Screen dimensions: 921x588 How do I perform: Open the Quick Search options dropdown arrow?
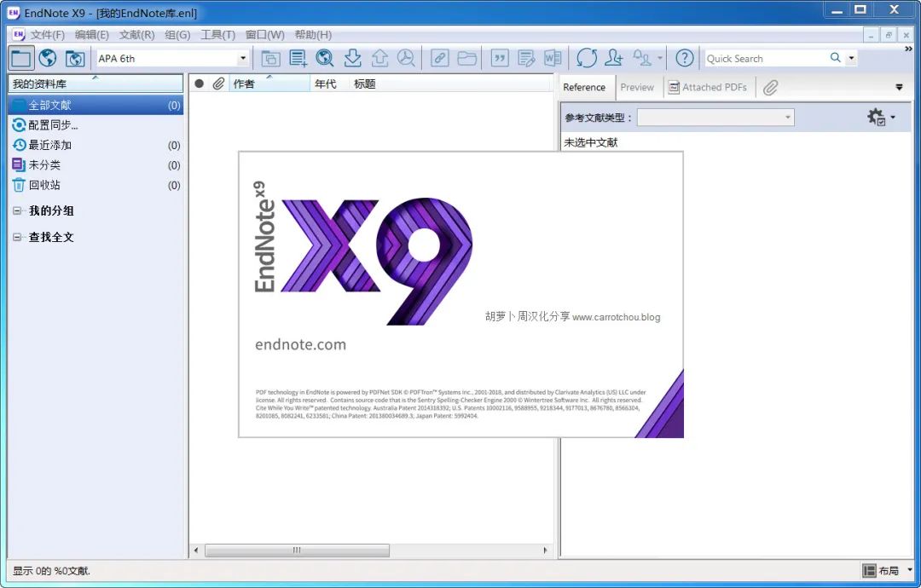(851, 58)
